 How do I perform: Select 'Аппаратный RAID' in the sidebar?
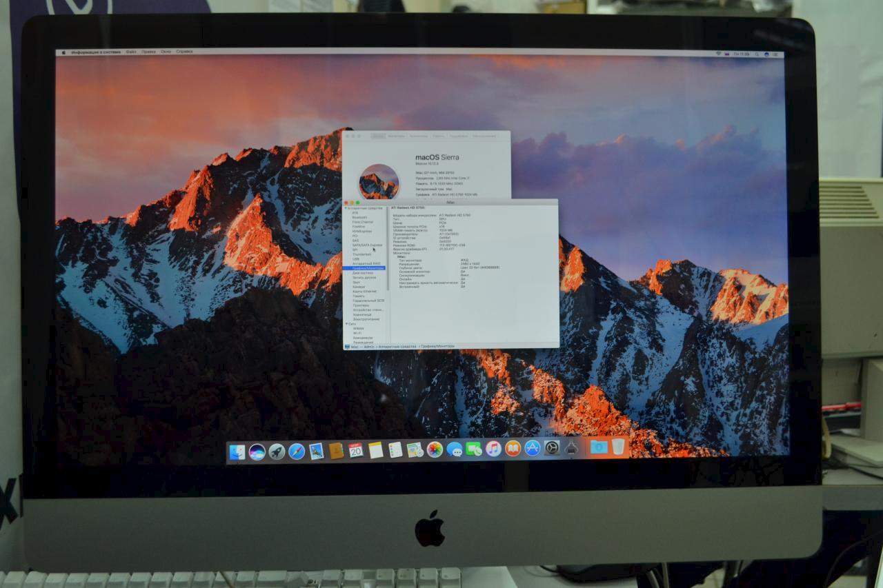coord(366,263)
